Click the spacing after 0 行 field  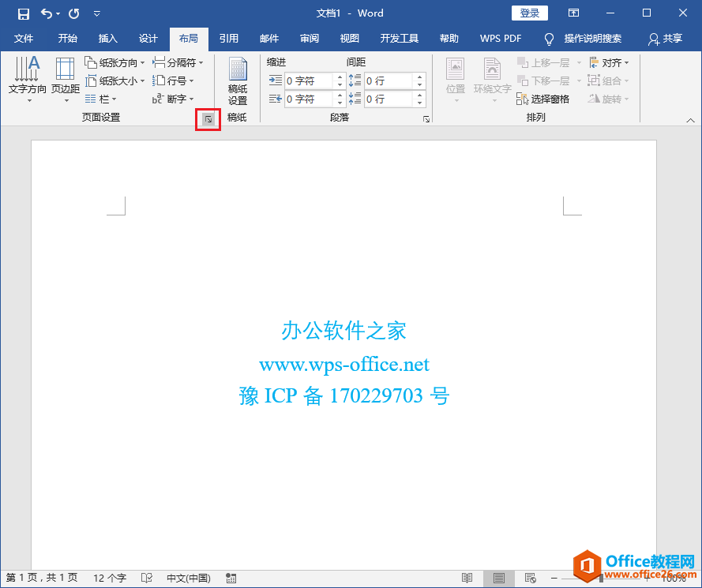389,99
